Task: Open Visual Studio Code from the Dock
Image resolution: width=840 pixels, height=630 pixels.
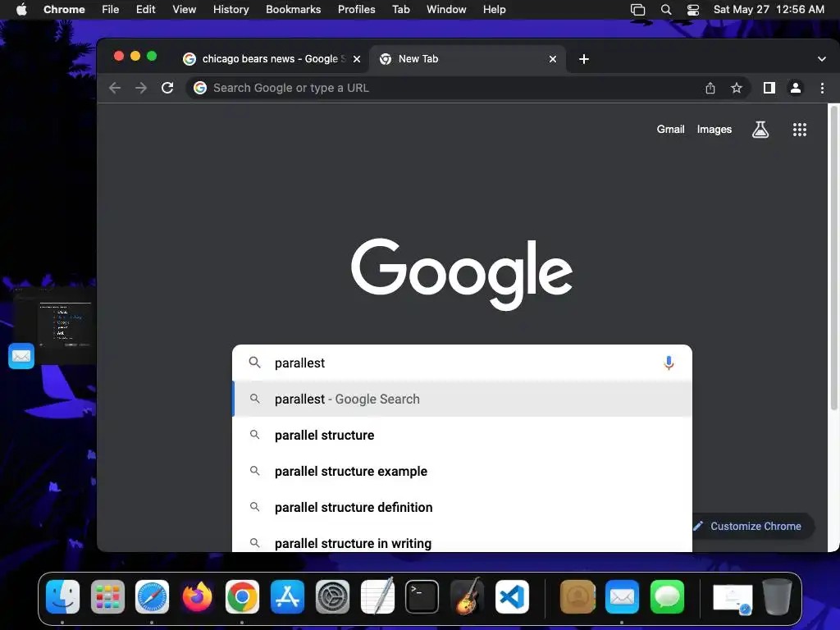Action: pyautogui.click(x=512, y=597)
